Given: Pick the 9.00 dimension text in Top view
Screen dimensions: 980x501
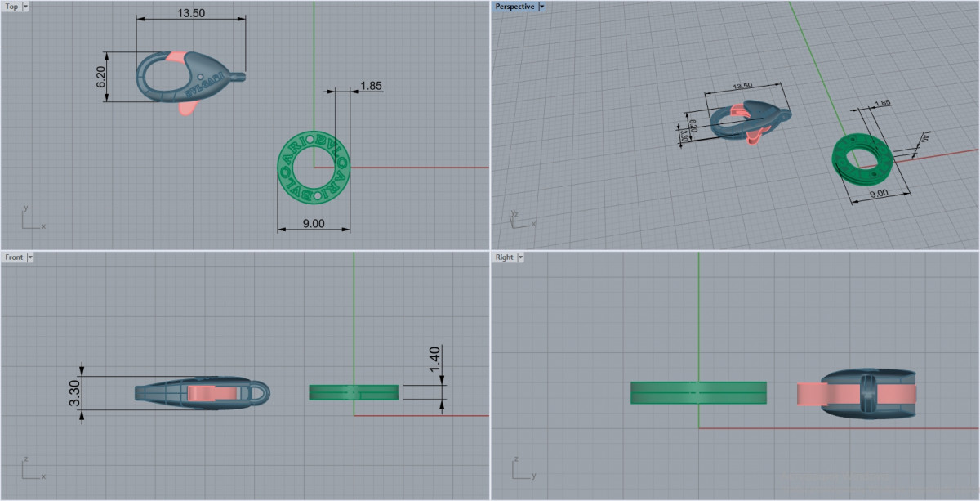Looking at the screenshot, I should (x=314, y=223).
